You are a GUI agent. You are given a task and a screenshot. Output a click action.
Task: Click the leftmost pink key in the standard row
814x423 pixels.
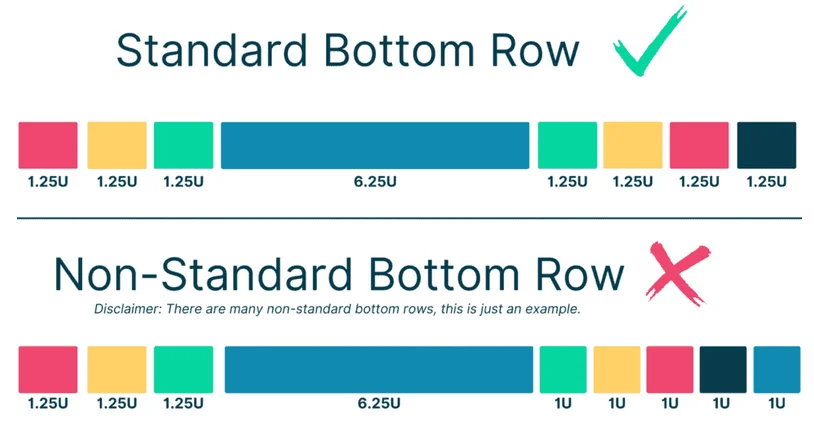[48, 145]
